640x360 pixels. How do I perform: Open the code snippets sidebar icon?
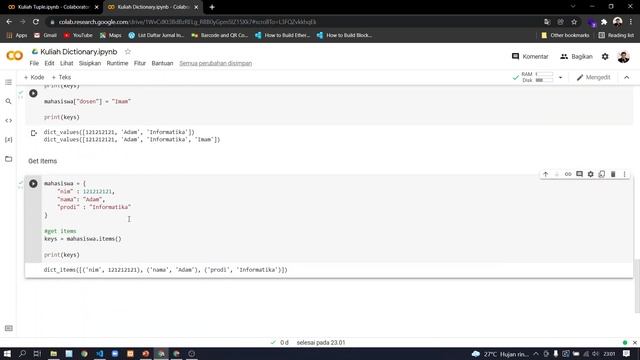pos(9,120)
